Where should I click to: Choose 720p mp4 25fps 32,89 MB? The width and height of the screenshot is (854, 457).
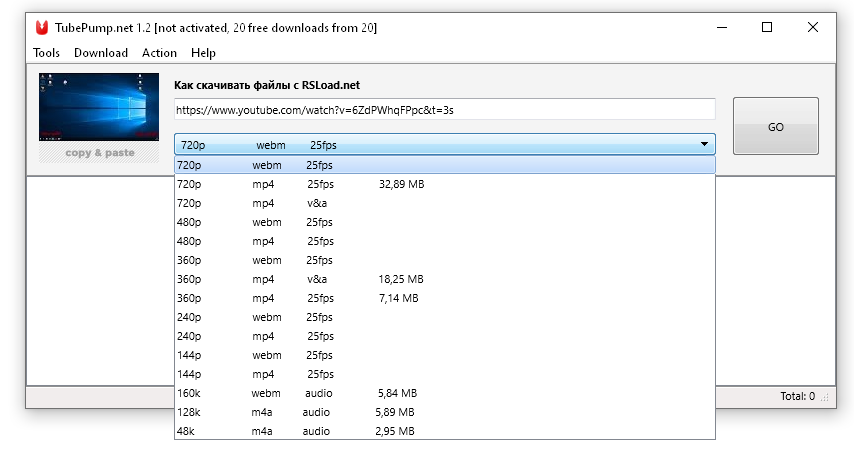click(444, 184)
